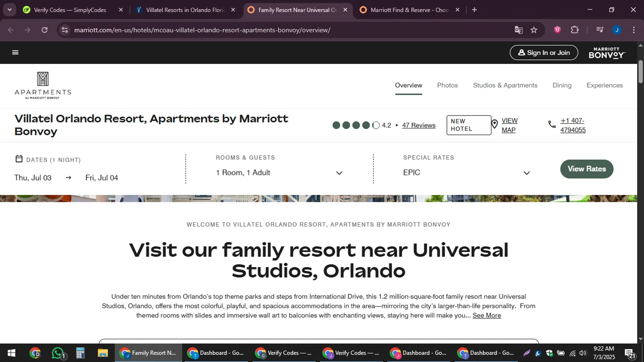Open the Marriott hamburger menu icon

pyautogui.click(x=15, y=52)
